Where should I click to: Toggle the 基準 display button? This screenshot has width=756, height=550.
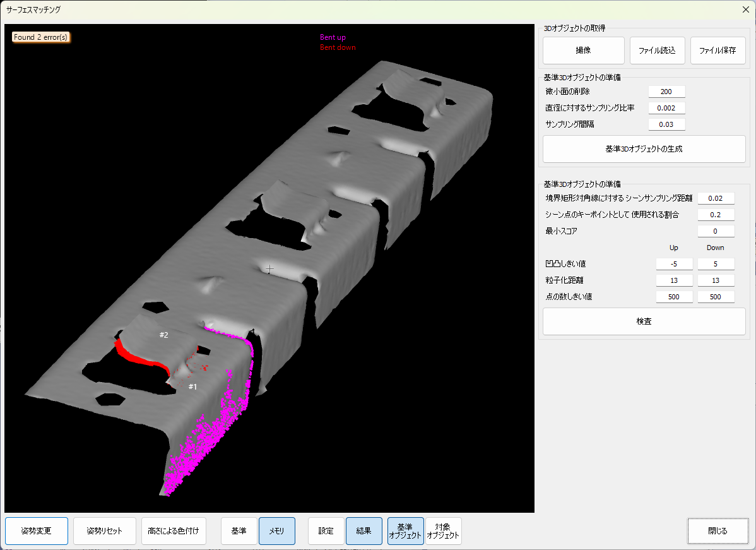[x=239, y=531]
